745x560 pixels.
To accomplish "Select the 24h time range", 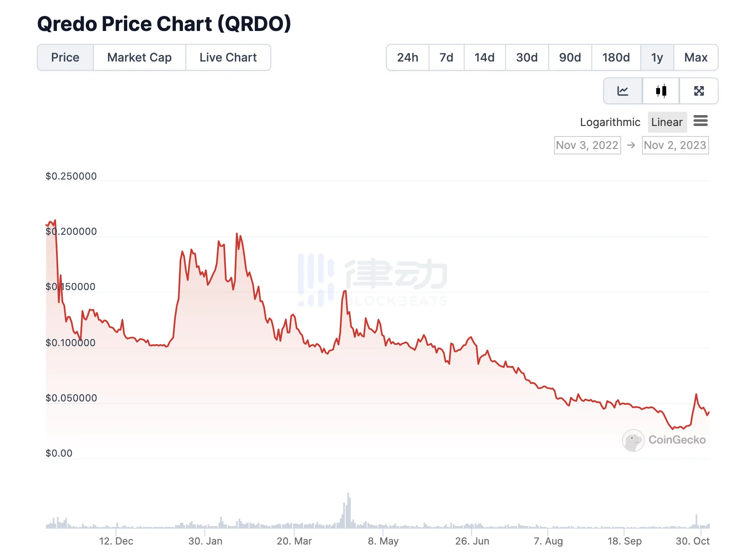I will pyautogui.click(x=408, y=57).
